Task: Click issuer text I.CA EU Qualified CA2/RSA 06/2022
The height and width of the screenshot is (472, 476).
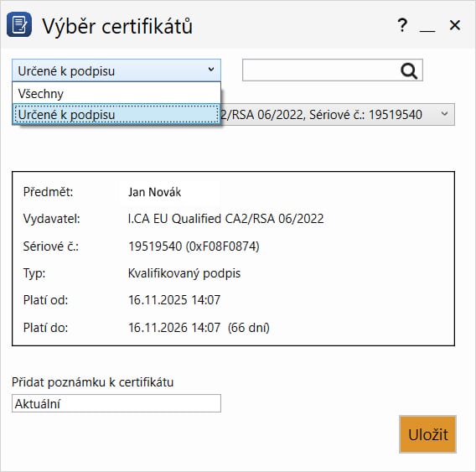Action: pos(226,219)
